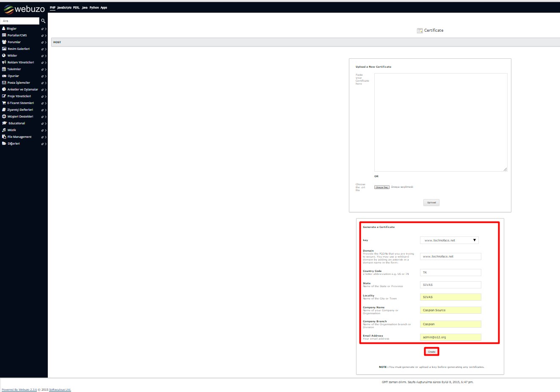Focus the Ara search field

tap(19, 21)
